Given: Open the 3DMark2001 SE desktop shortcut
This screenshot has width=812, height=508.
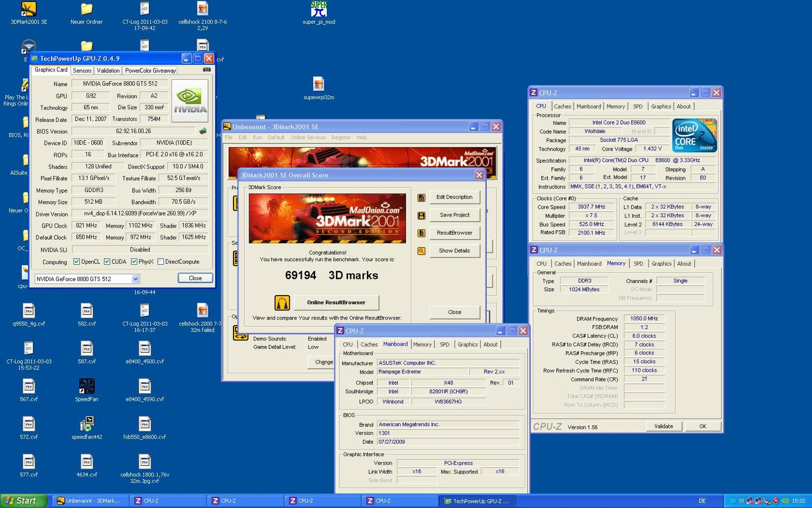Looking at the screenshot, I should coord(29,9).
